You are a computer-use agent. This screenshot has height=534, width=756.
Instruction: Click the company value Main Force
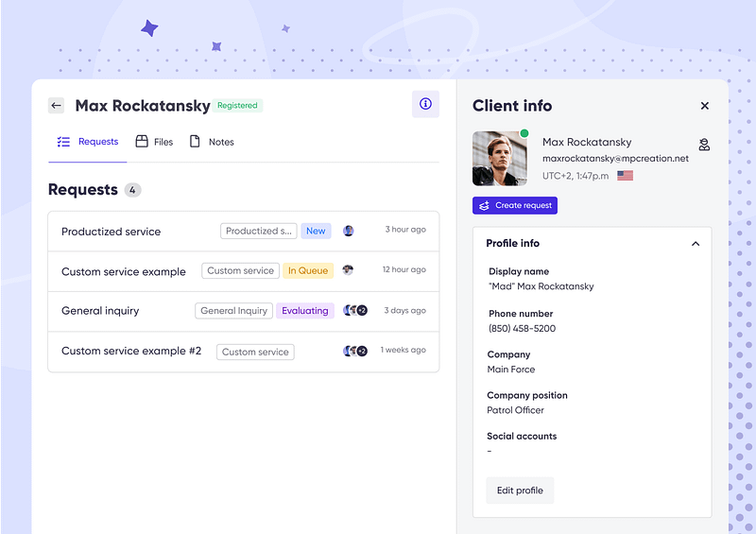(511, 370)
